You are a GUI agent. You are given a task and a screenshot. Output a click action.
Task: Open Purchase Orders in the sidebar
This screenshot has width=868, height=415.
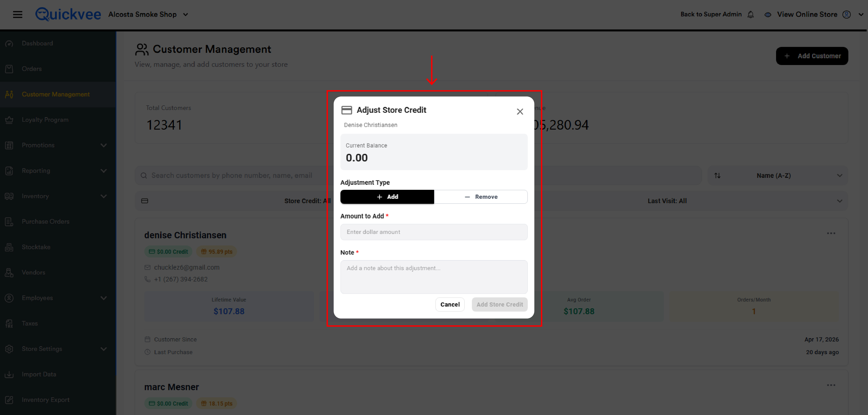coord(45,222)
